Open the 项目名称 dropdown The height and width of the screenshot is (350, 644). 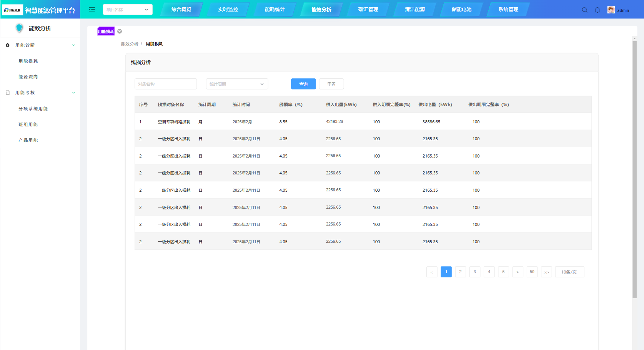pos(128,10)
